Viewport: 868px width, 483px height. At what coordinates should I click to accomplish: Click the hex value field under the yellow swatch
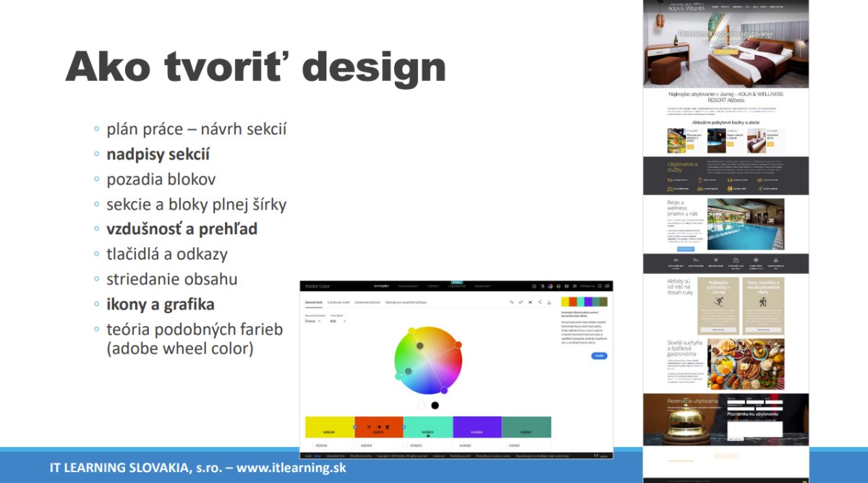point(333,445)
